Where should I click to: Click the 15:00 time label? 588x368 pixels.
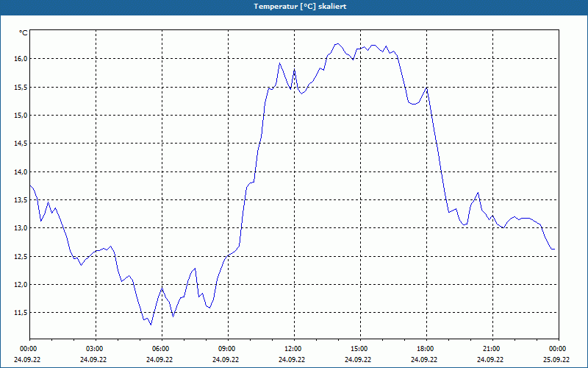[x=360, y=349]
